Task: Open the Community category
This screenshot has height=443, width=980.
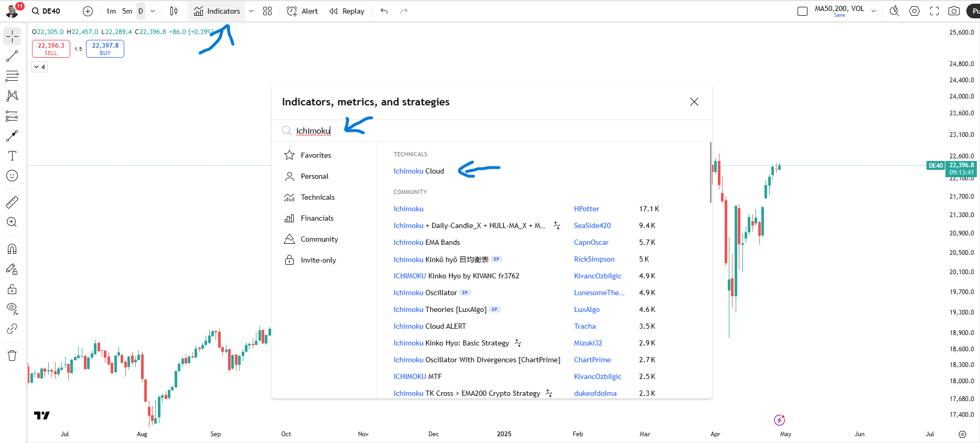Action: tap(319, 239)
